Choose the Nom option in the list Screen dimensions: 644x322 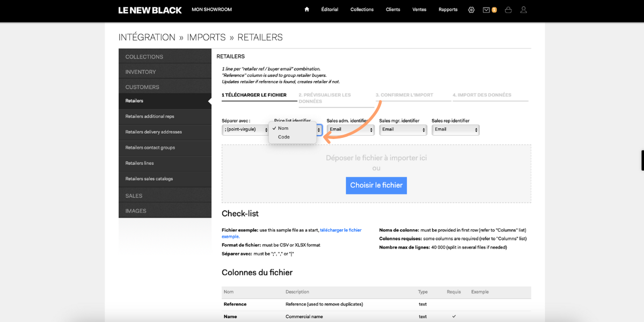(292, 128)
